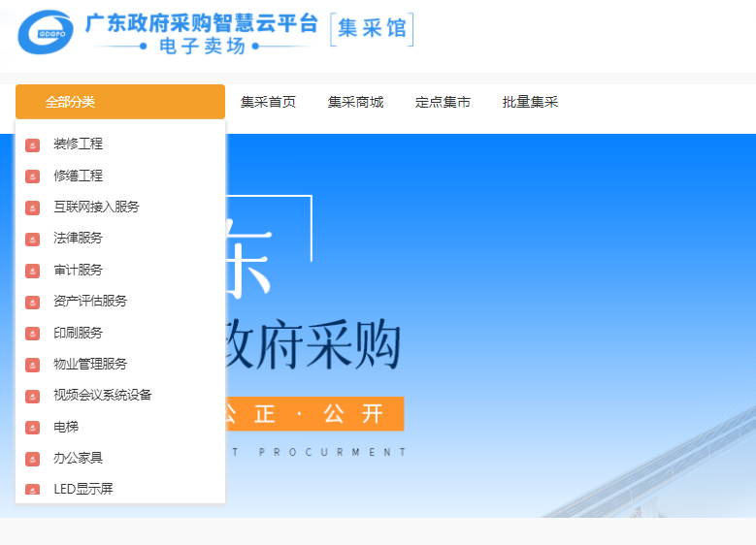
Task: Click the red icon beside 办公家具
Action: click(x=32, y=459)
